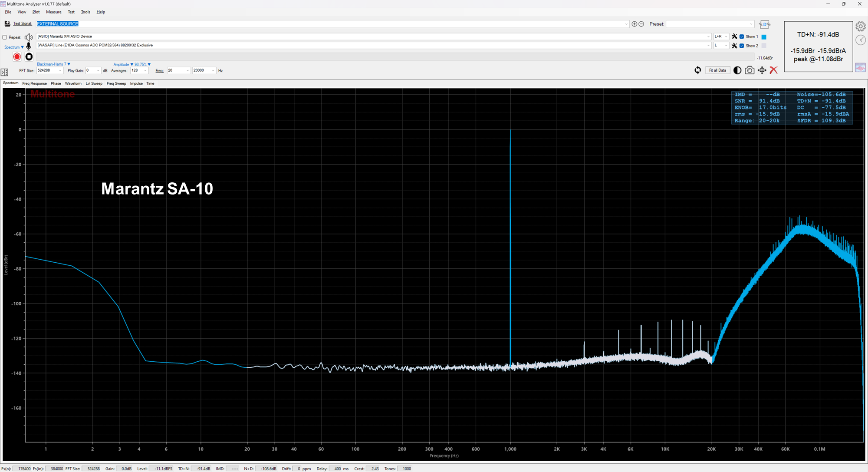Open settings with the gear icon
The width and height of the screenshot is (868, 472).
(861, 26)
